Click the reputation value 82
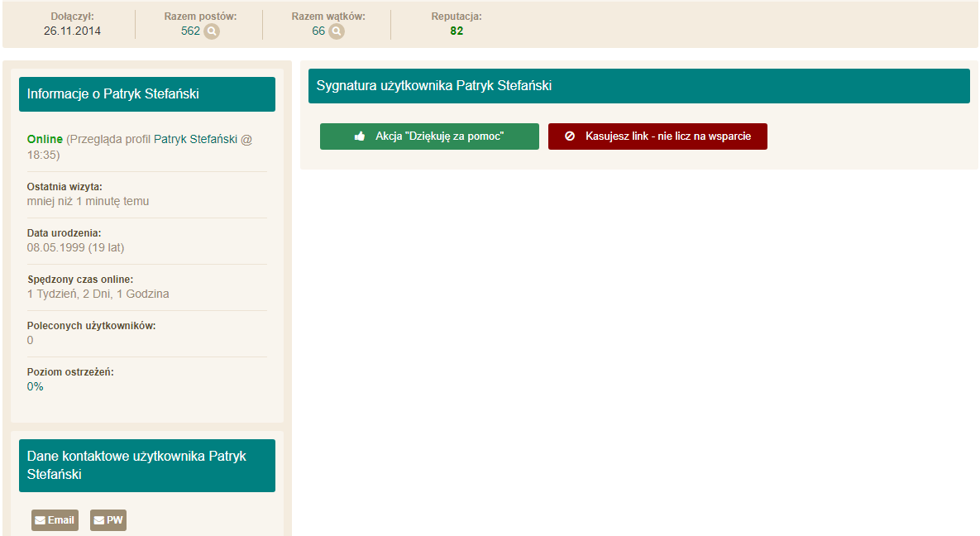980x536 pixels. tap(457, 31)
